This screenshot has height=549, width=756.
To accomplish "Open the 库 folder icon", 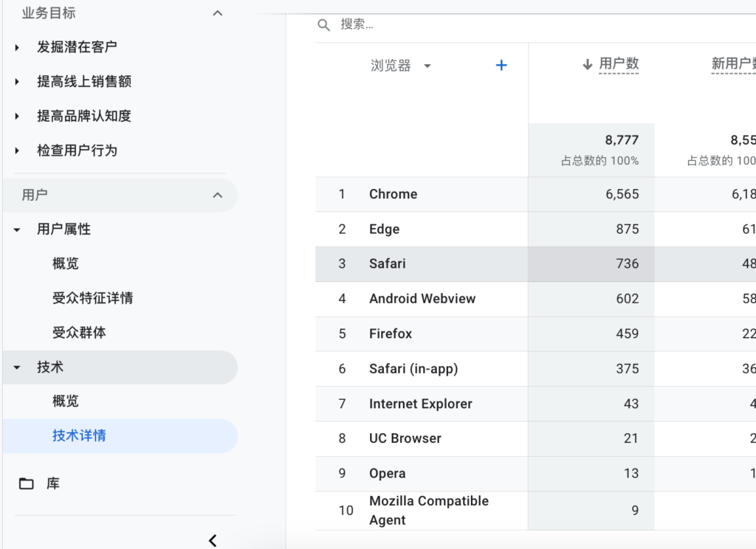I will 27,483.
